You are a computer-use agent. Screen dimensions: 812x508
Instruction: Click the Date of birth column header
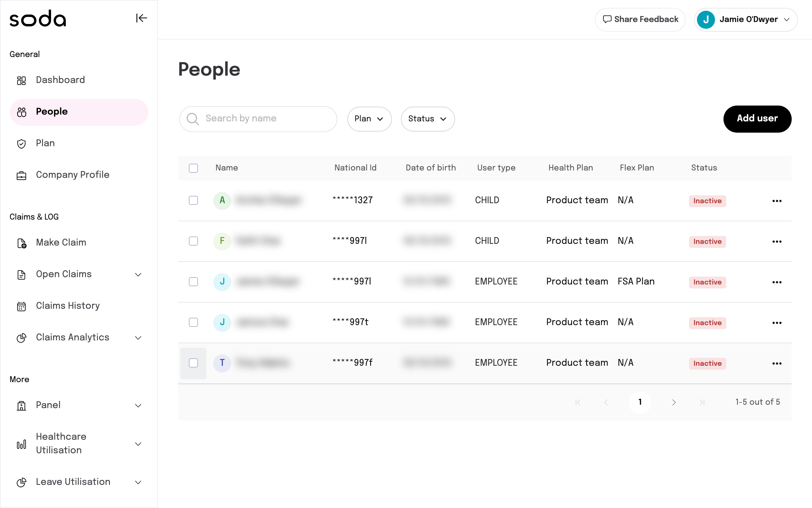[x=431, y=168]
